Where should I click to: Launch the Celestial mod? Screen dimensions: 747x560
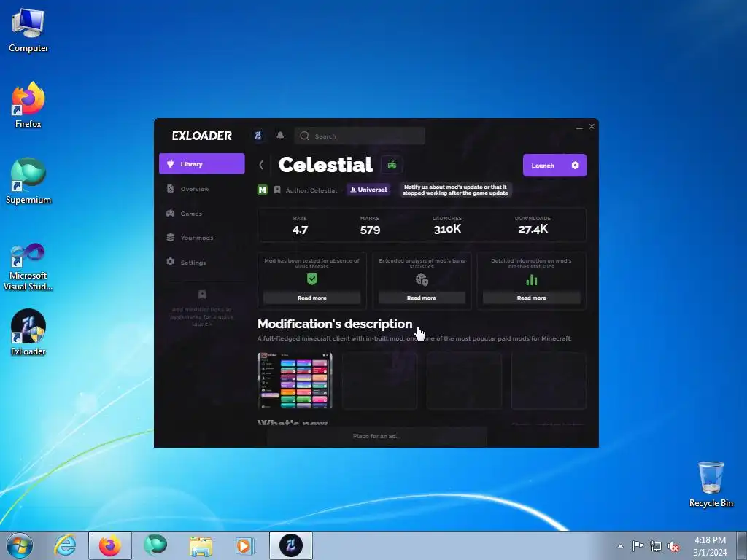(x=543, y=166)
